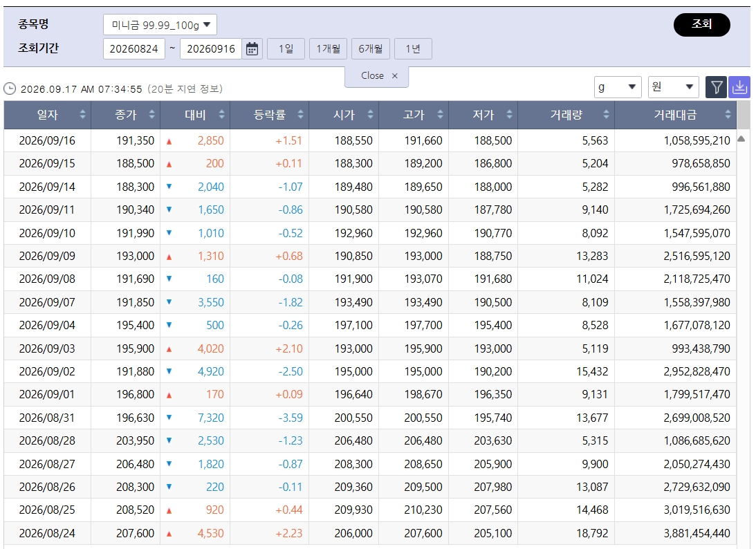Screen dimensions: 756x549
Task: Click the scrollbar up arrow
Action: click(x=741, y=139)
